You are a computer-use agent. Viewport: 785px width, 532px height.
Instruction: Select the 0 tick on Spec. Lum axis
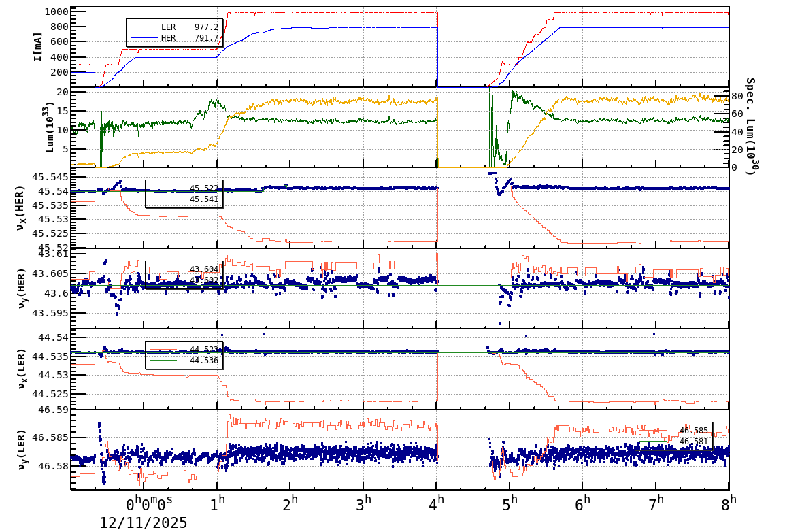(735, 167)
